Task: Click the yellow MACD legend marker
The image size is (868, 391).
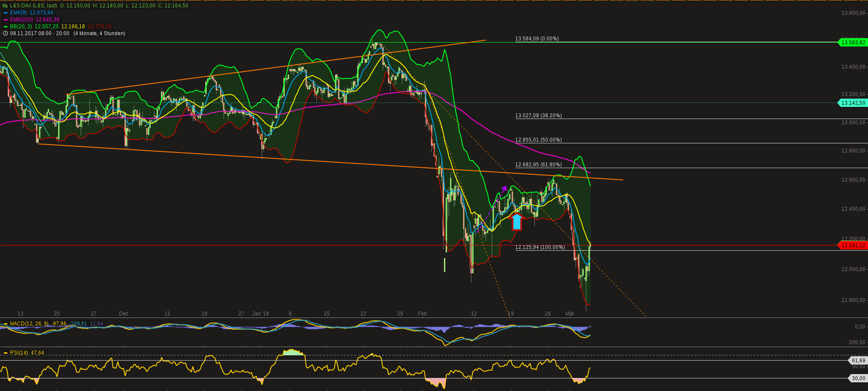Action: 5,324
